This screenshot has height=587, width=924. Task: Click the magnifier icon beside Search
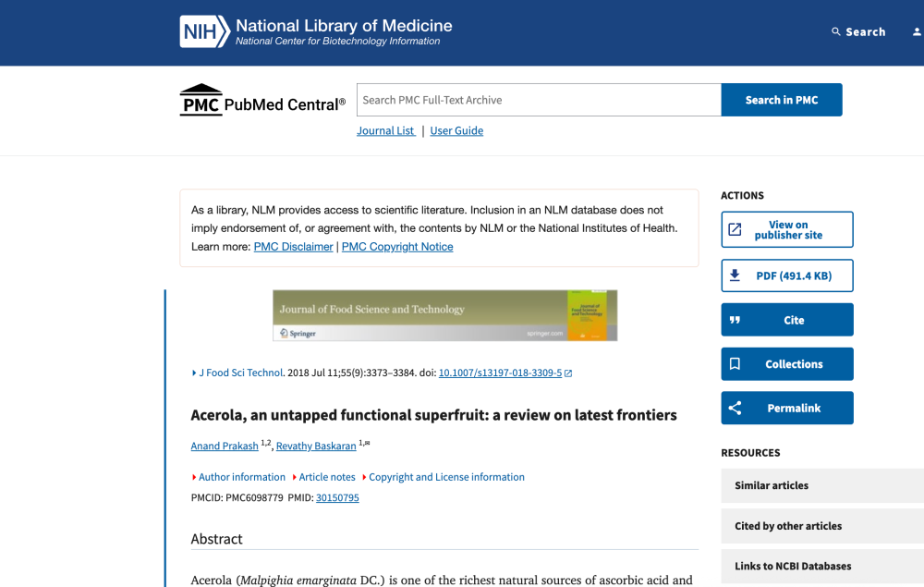(x=835, y=31)
